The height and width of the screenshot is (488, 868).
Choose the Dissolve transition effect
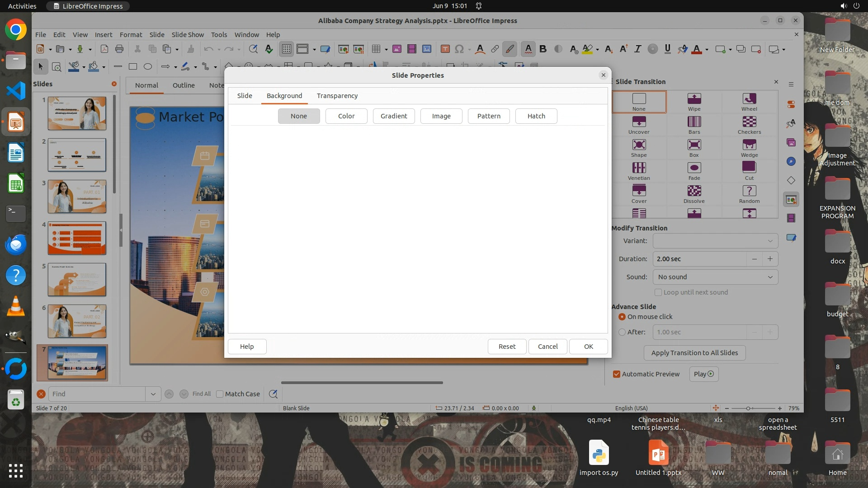(694, 191)
